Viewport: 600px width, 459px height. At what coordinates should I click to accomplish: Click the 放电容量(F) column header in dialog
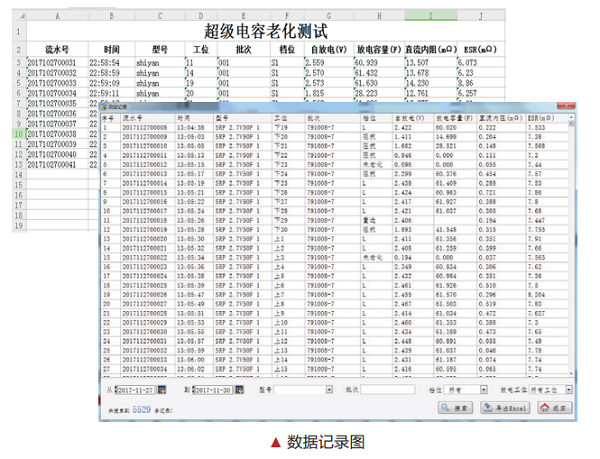455,117
